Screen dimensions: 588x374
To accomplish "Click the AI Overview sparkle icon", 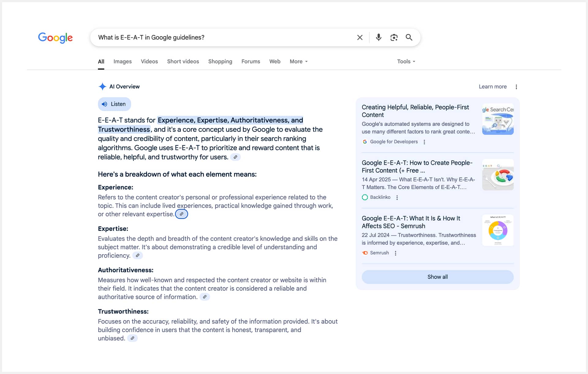I will (x=102, y=87).
